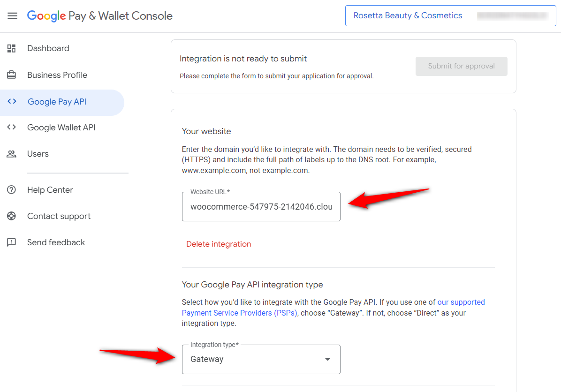Switch to the Google Wallet API section
The image size is (561, 392).
point(62,127)
